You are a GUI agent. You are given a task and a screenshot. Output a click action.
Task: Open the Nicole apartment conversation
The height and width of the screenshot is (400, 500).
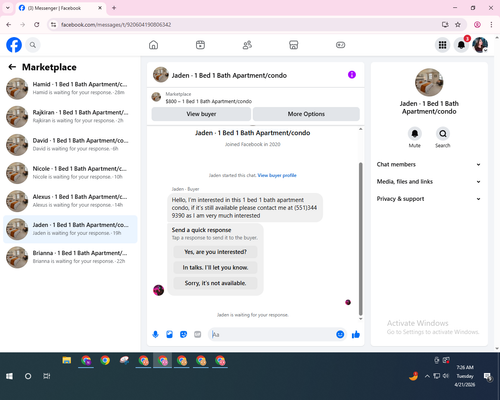[x=70, y=173]
